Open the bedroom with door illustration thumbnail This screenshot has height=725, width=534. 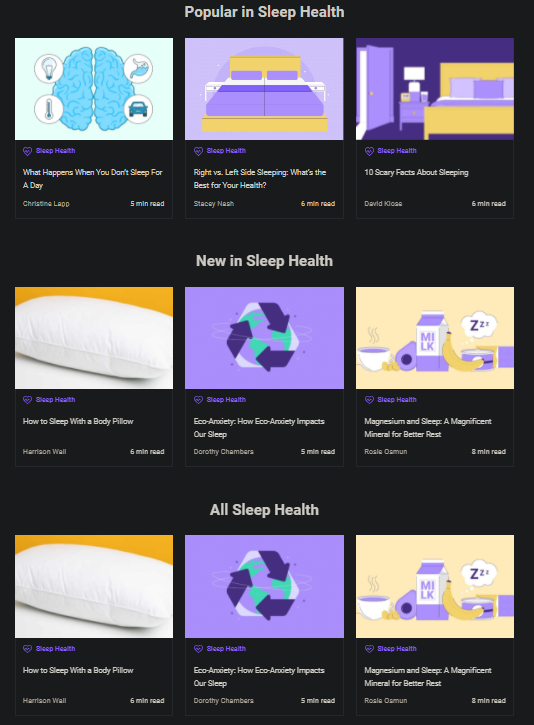tap(435, 89)
